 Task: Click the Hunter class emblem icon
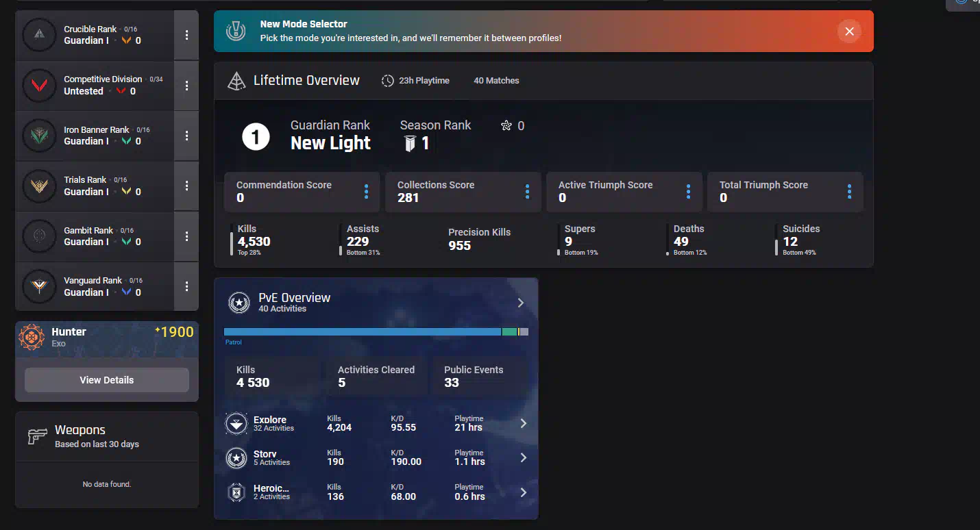pos(32,337)
